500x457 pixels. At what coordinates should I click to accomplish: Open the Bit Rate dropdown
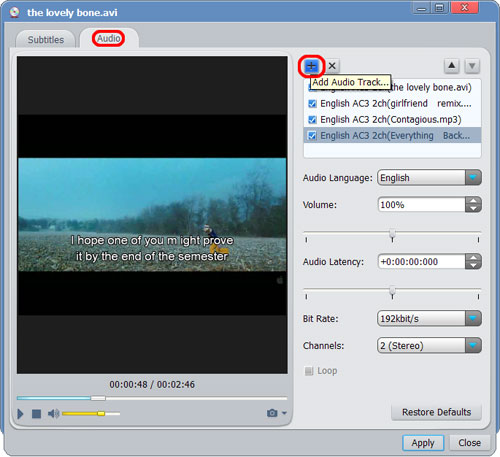[473, 318]
